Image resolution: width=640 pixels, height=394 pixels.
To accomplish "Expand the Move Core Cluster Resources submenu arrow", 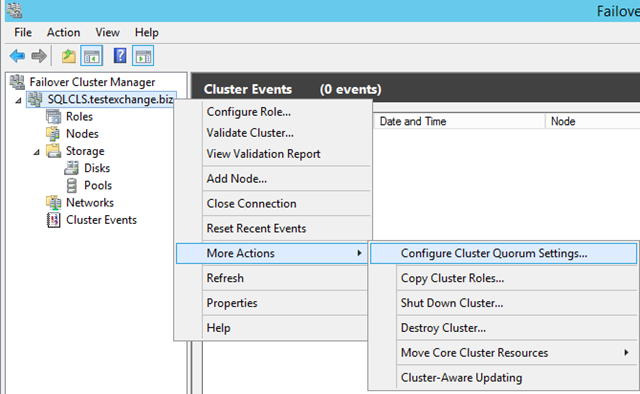I will [626, 352].
